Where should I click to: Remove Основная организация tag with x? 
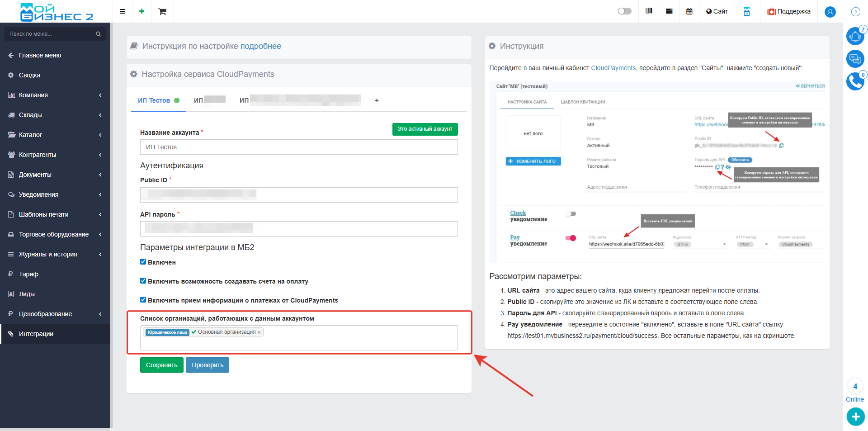click(259, 332)
